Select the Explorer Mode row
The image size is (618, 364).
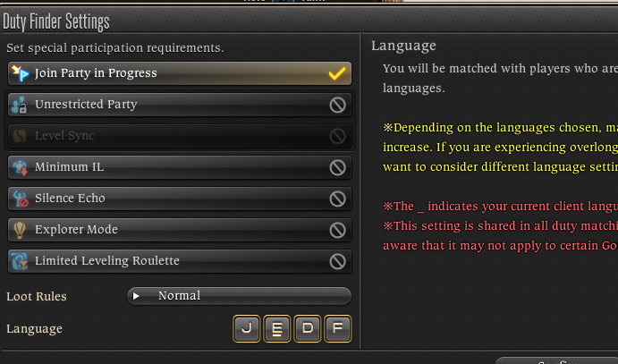180,230
